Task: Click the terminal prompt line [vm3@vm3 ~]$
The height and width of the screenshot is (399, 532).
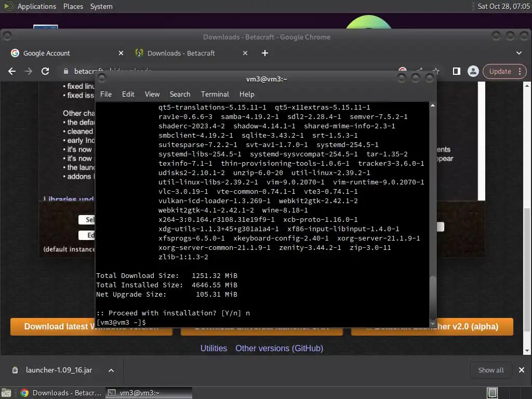Action: 121,322
